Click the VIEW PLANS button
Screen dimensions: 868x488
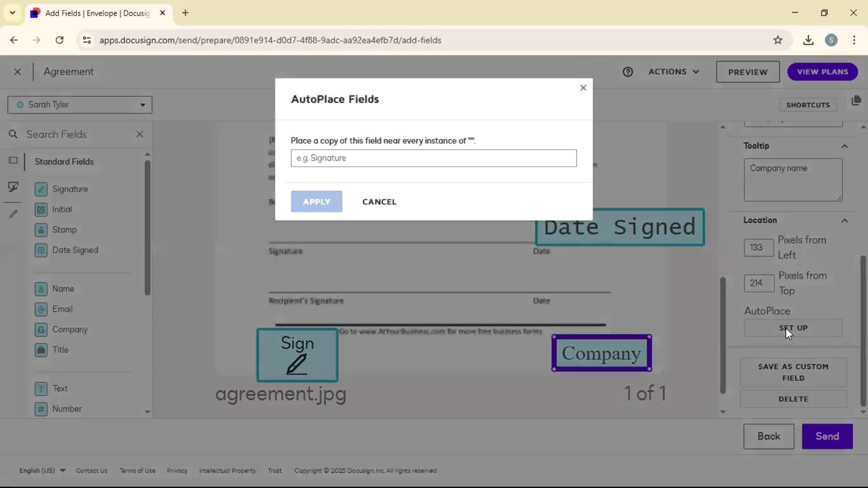[822, 72]
